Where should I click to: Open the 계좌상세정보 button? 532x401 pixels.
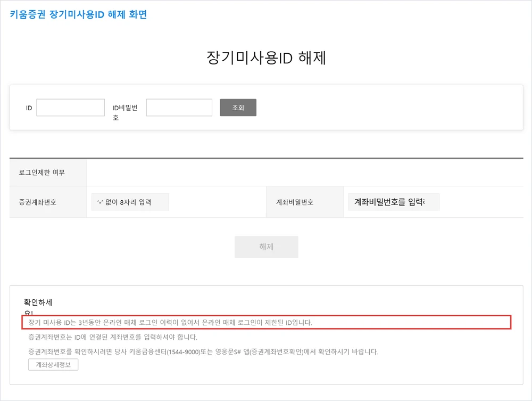pos(53,365)
